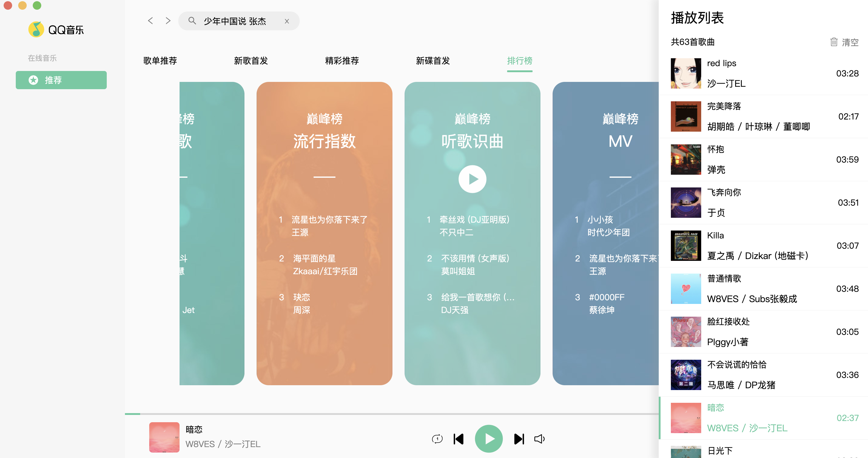Open the now-playing album cover 暗恋
868x458 pixels.
[164, 437]
